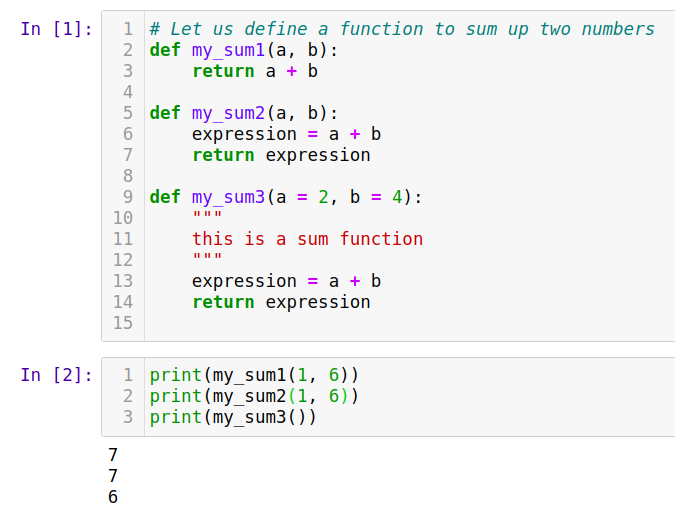This screenshot has width=675, height=513.
Task: Click def my_sum3(a = 2, b = 4) line
Action: pos(286,197)
